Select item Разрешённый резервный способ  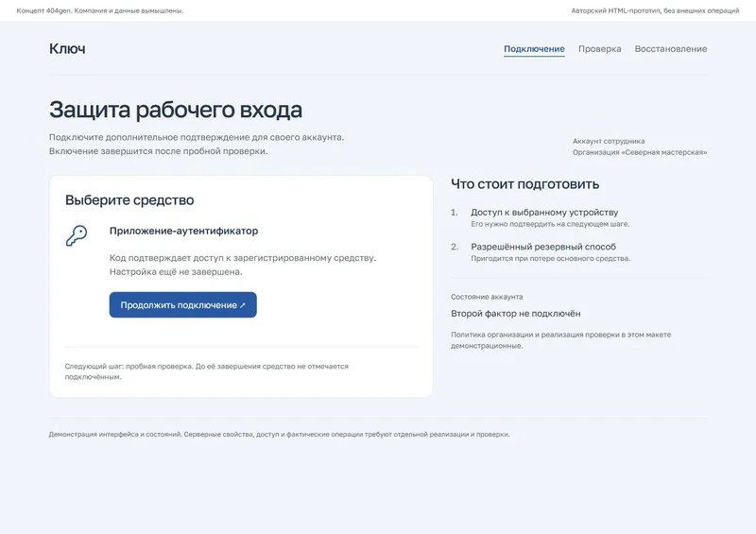(543, 247)
